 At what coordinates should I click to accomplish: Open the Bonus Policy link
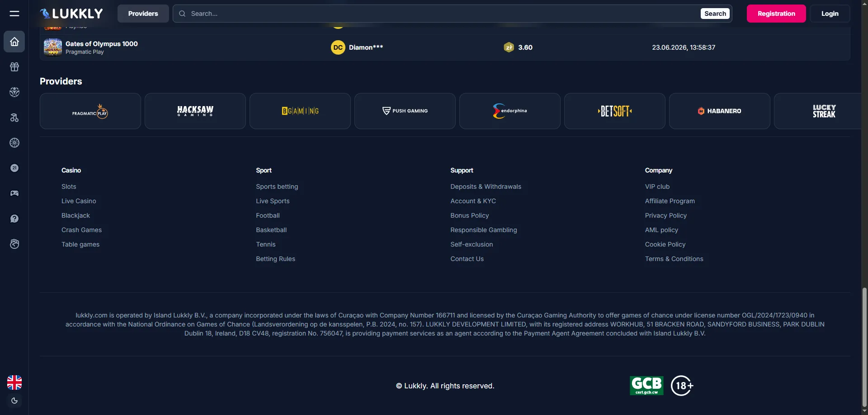coord(470,215)
